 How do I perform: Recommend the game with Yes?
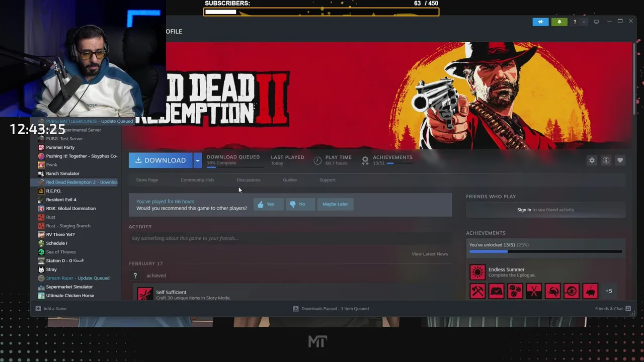268,204
